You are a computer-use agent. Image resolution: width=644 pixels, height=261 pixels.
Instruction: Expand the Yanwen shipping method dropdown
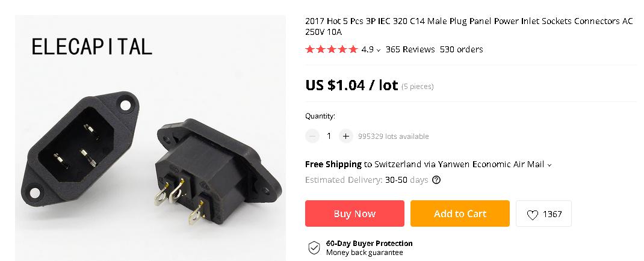550,165
